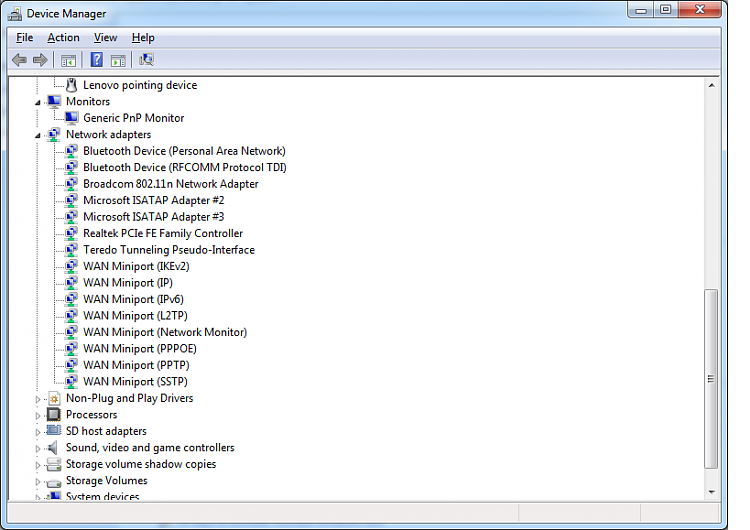This screenshot has height=530, width=750.
Task: Click the Generic PnP Monitor icon
Action: (72, 118)
